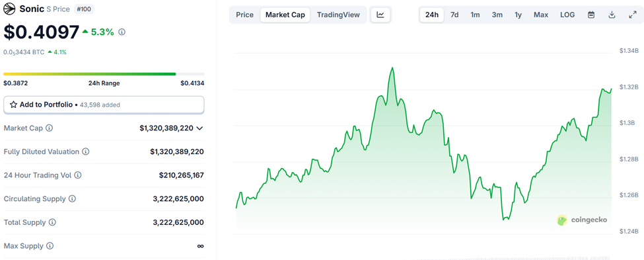644x260 pixels.
Task: Show Total Supply info icon
Action: (x=52, y=222)
